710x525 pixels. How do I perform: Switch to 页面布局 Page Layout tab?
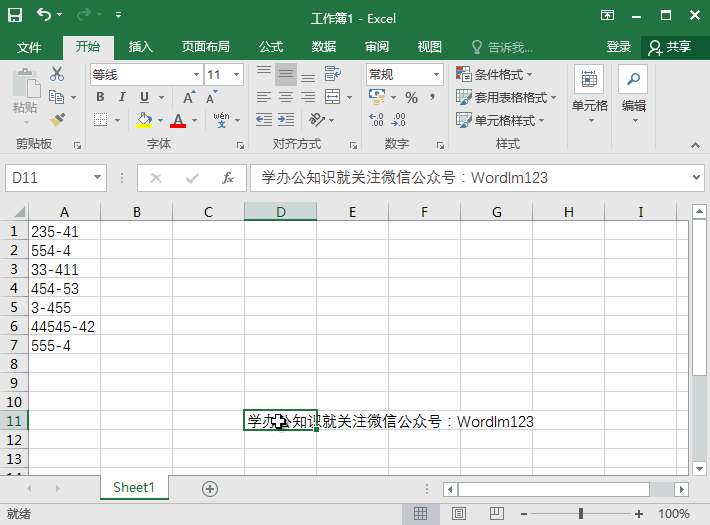206,47
